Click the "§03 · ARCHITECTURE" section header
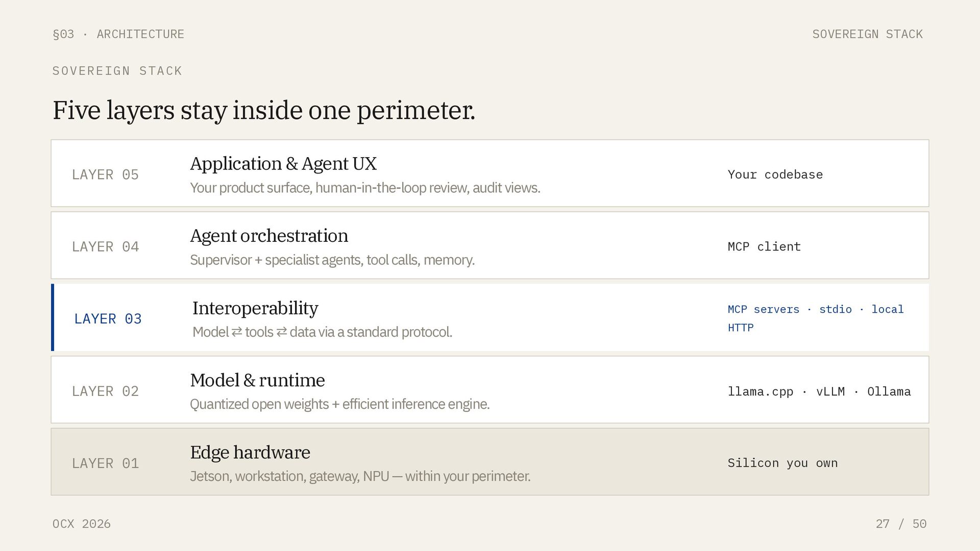The height and width of the screenshot is (551, 980). (x=118, y=34)
